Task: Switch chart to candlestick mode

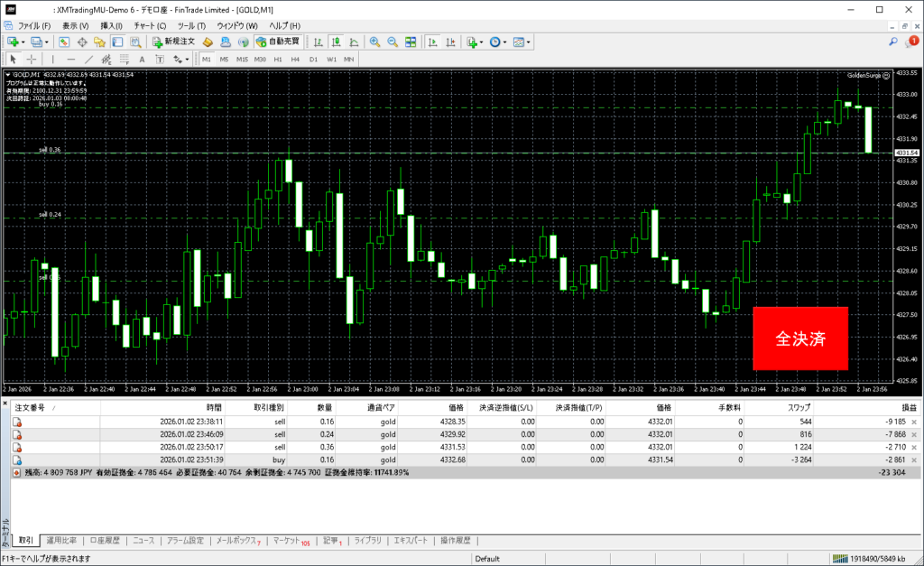Action: pos(336,42)
